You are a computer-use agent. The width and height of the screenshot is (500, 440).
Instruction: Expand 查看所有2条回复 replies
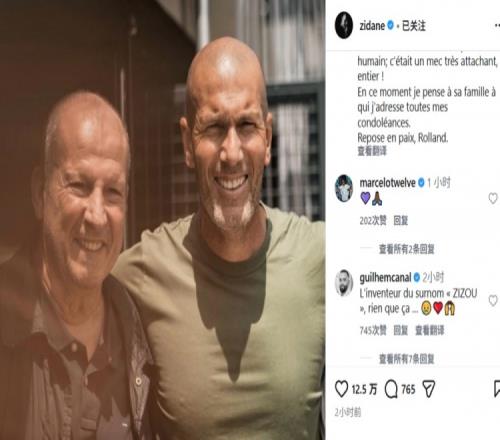407,249
